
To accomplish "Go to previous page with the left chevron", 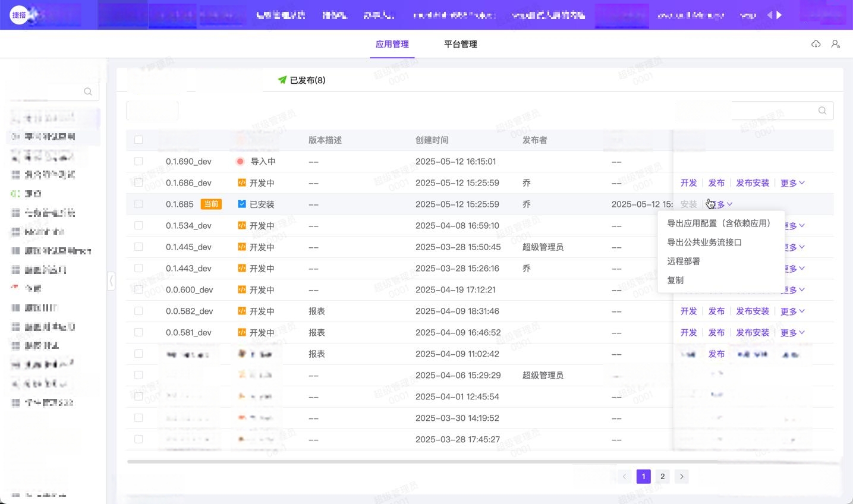I will pyautogui.click(x=624, y=477).
